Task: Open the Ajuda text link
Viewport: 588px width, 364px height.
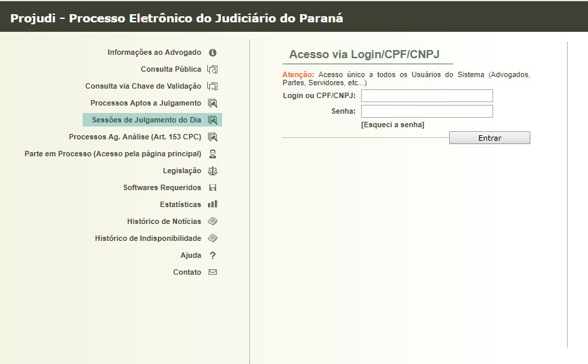Action: pos(190,255)
